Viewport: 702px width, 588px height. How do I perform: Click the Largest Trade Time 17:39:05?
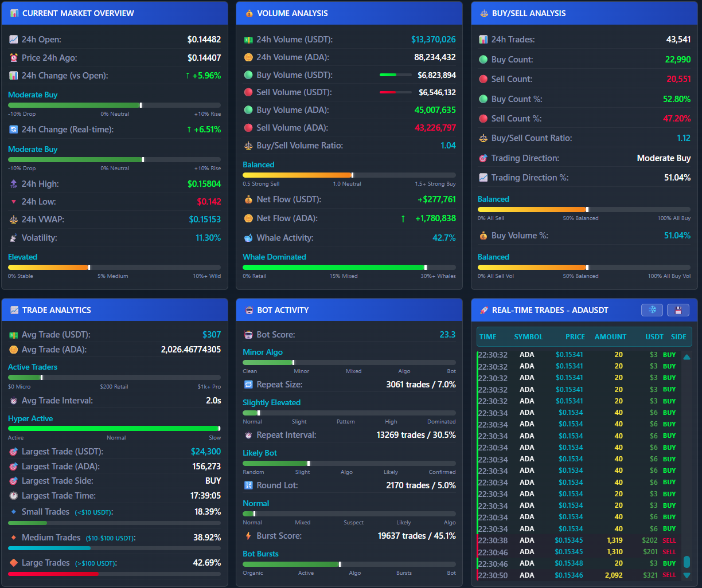pyautogui.click(x=206, y=496)
